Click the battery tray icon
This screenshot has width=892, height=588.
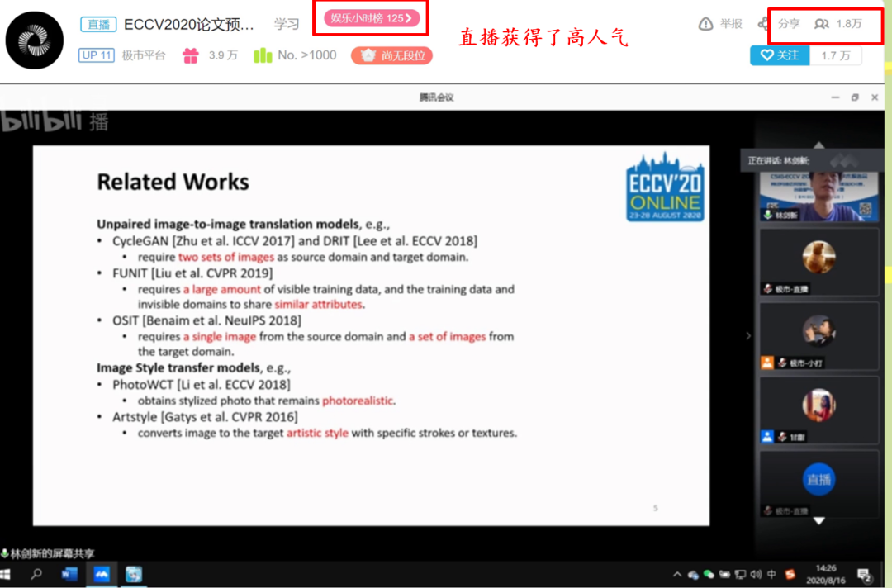coord(724,574)
